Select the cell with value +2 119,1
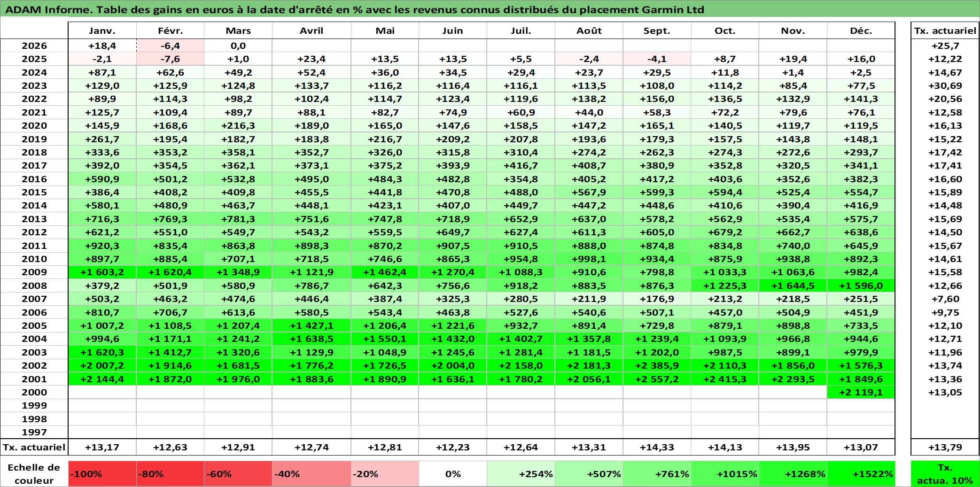This screenshot has height=487, width=980. [x=861, y=392]
